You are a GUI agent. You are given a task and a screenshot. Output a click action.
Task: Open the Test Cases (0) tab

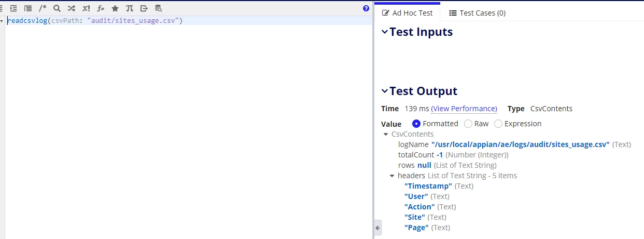pos(477,12)
